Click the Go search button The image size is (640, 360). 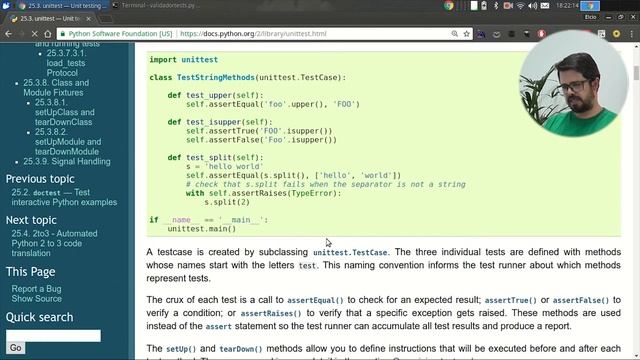point(16,348)
